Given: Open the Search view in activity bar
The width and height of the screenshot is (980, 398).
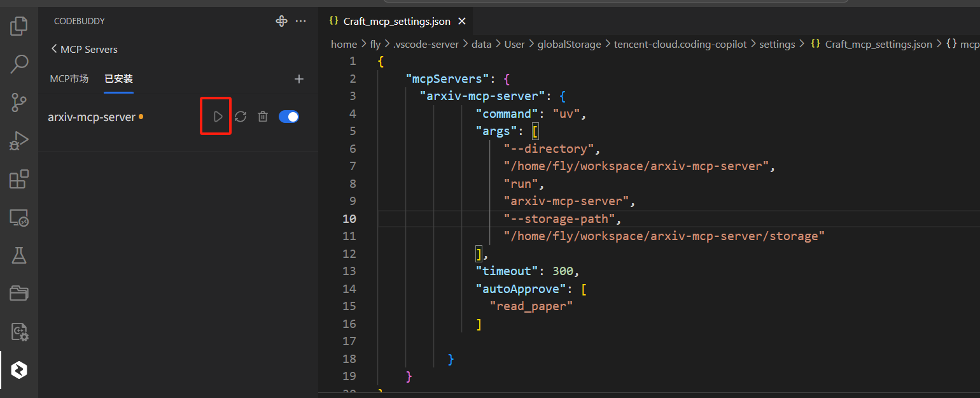Looking at the screenshot, I should coord(19,64).
